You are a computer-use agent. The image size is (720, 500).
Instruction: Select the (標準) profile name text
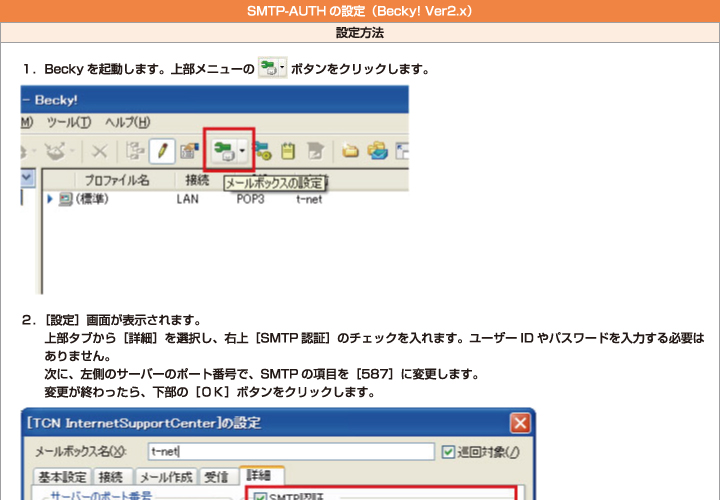pos(92,199)
